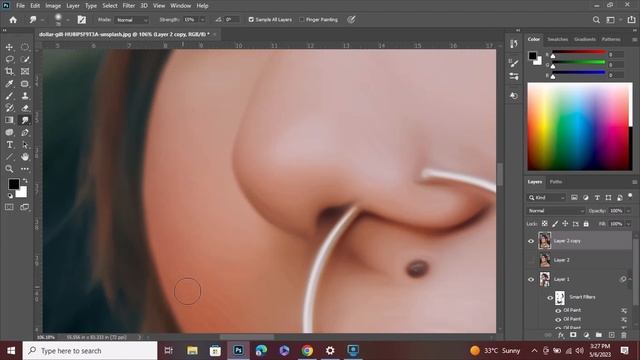
Task: Open the layer Kind filter dropdown
Action: (x=546, y=198)
